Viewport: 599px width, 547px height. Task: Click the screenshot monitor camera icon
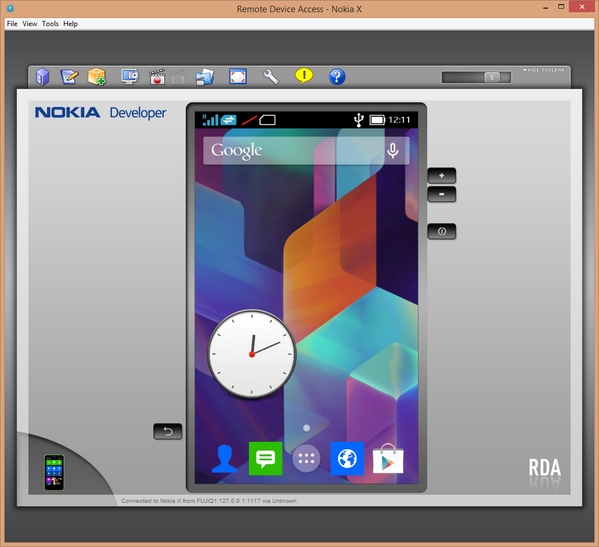tap(130, 76)
